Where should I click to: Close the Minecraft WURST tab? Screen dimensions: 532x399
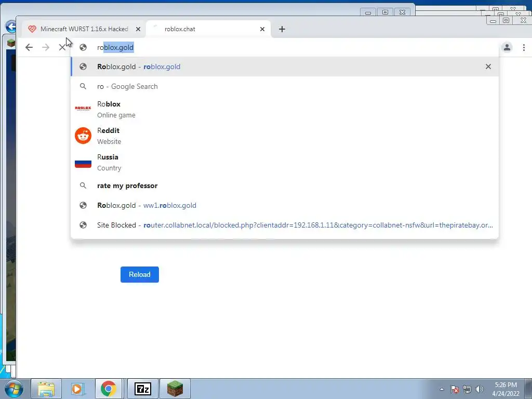[138, 29]
